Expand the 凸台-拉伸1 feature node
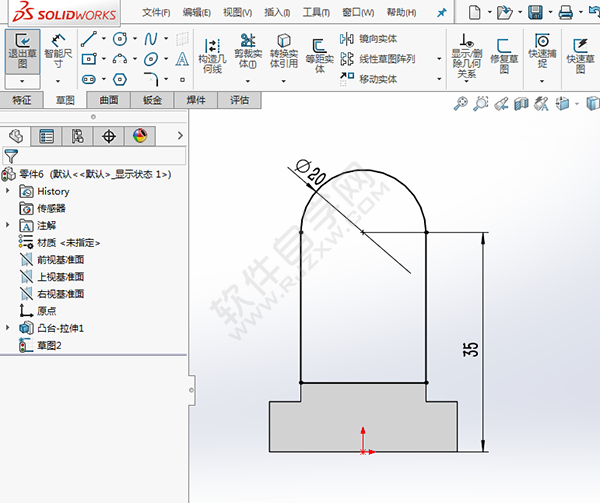600x503 pixels. (7, 327)
